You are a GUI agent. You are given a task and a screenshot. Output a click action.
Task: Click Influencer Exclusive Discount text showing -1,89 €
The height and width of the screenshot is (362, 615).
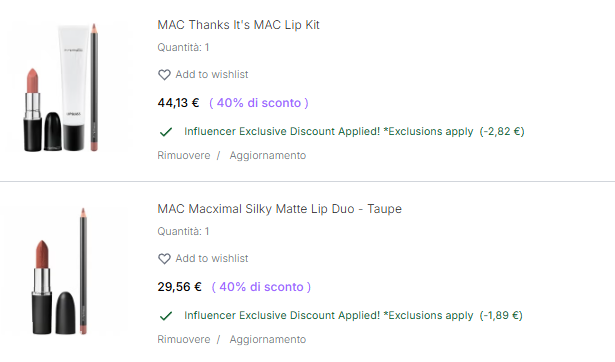353,315
